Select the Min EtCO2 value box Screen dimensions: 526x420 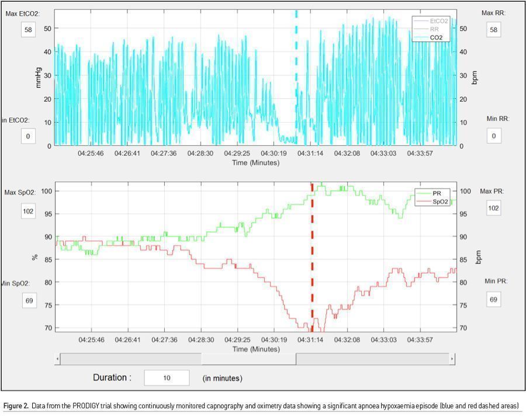click(x=28, y=136)
